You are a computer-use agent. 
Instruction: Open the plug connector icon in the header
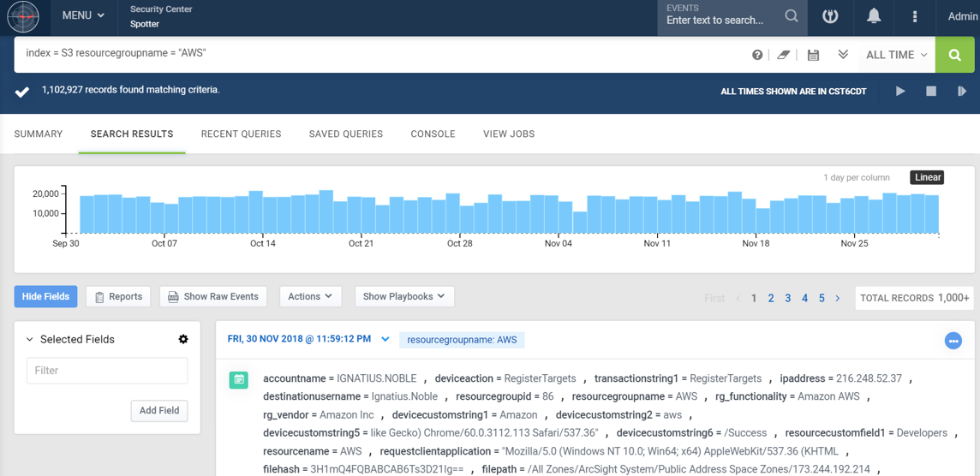830,16
